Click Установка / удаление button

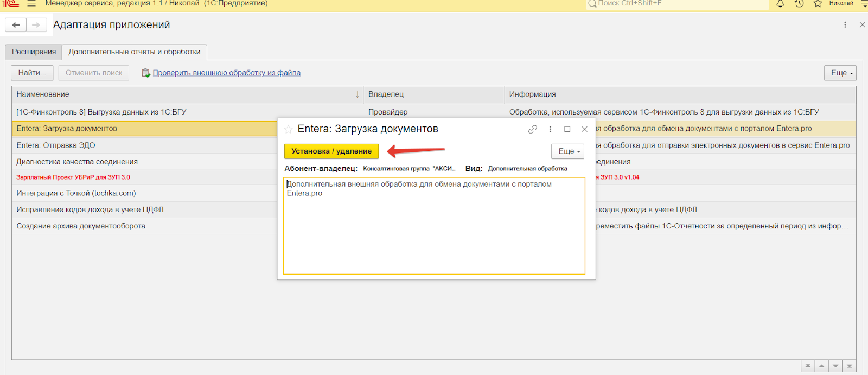331,151
